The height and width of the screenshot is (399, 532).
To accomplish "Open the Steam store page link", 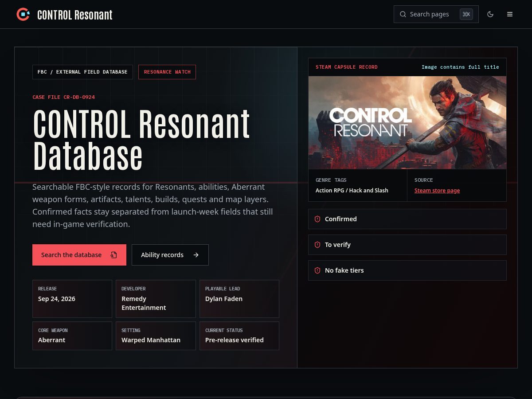I will click(437, 191).
